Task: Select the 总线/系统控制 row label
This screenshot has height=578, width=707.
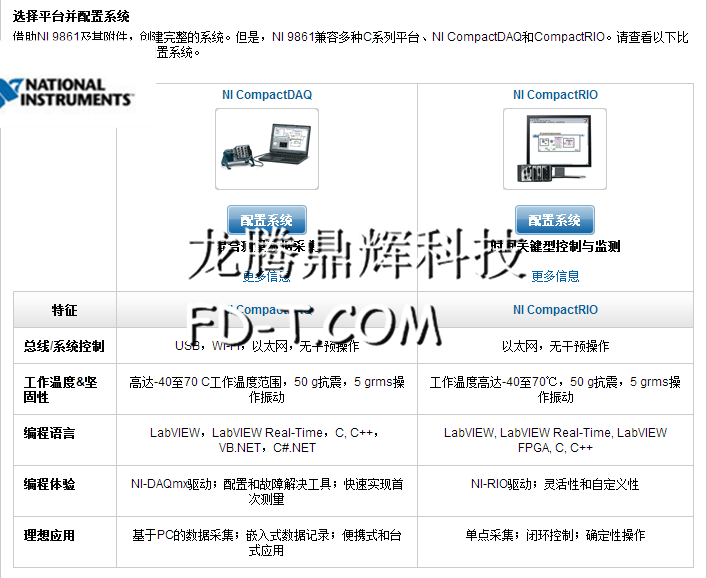Action: point(65,346)
